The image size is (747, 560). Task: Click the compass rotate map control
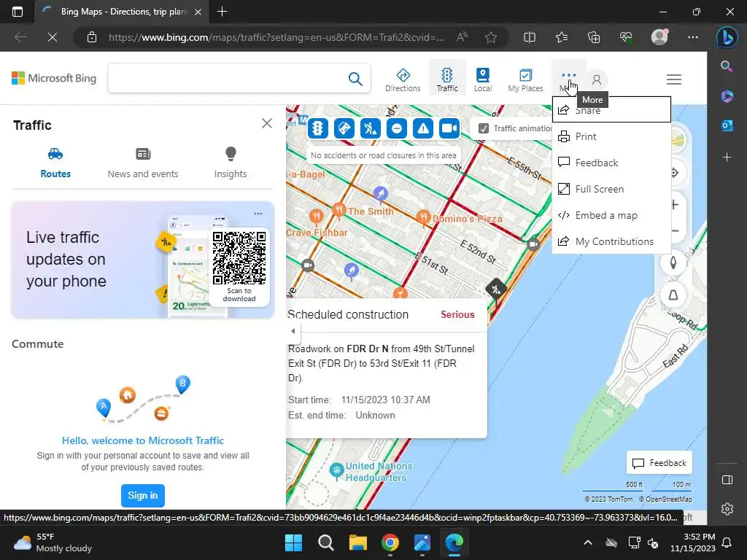[673, 262]
